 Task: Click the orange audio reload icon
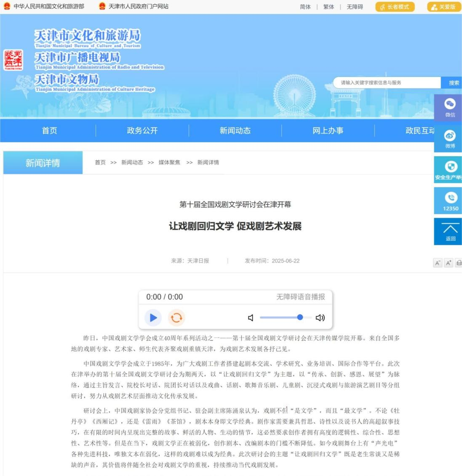tap(176, 318)
